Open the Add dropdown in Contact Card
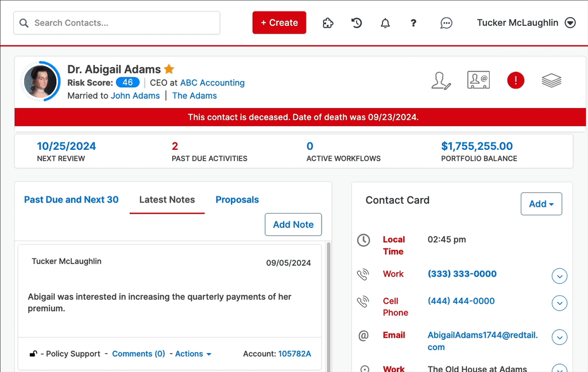The height and width of the screenshot is (372, 588). click(x=541, y=204)
